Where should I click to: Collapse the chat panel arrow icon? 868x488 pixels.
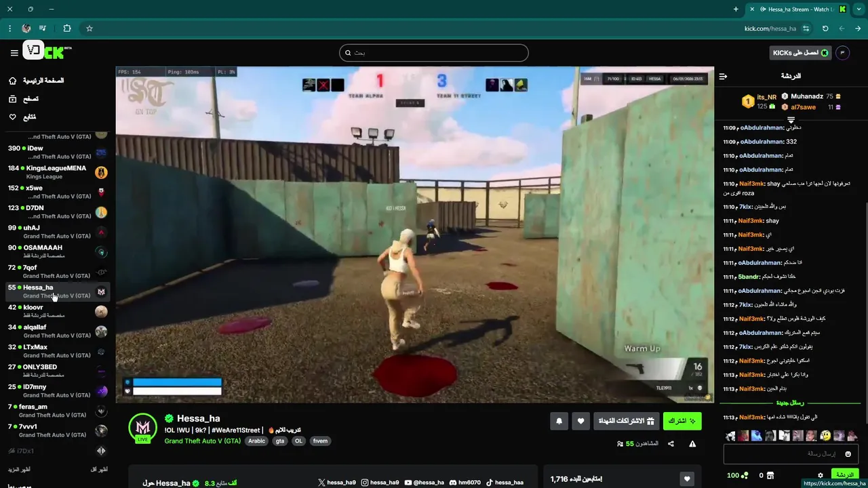point(723,76)
